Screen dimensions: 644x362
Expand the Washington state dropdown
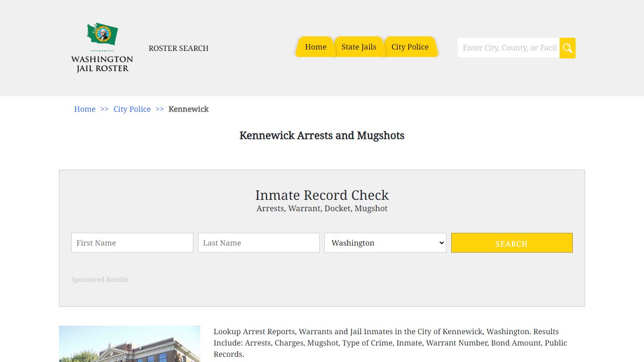point(385,243)
